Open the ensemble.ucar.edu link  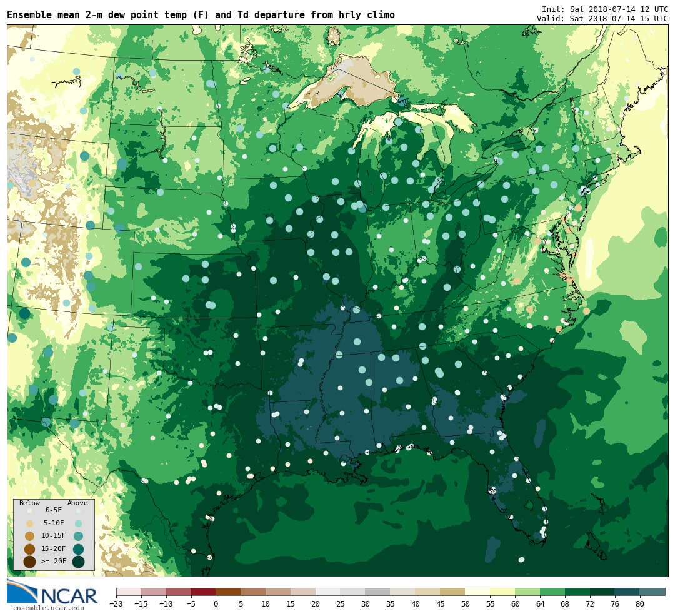pyautogui.click(x=49, y=608)
